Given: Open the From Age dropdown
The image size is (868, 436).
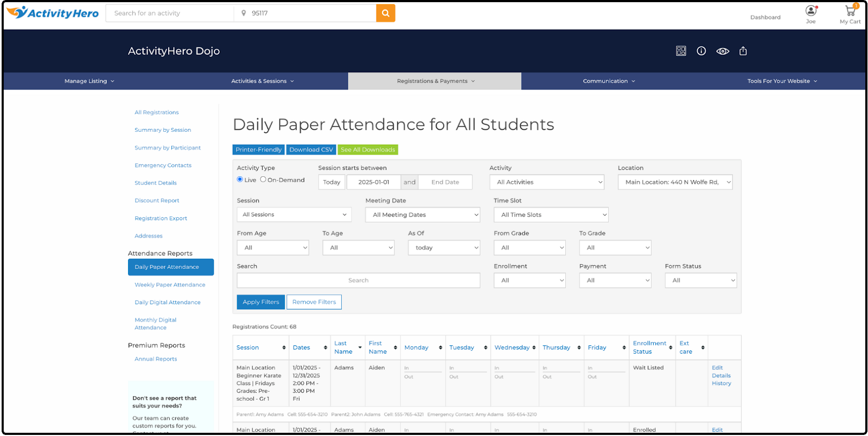Looking at the screenshot, I should pos(273,248).
